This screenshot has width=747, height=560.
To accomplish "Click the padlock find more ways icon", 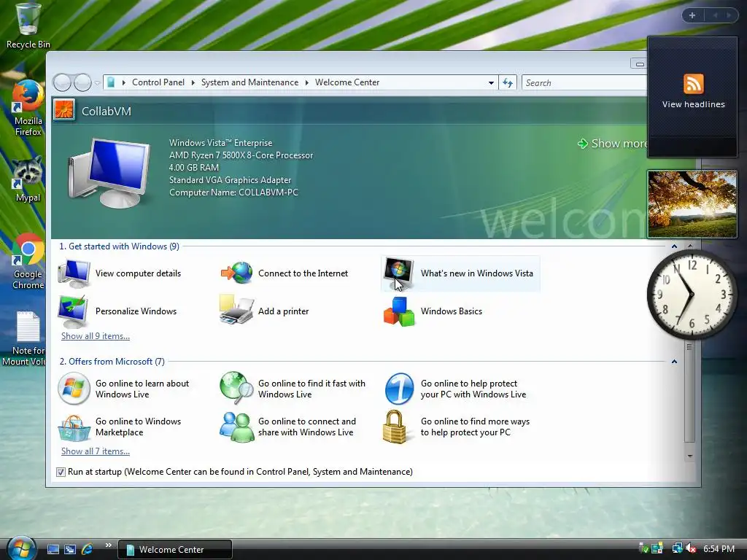I will click(395, 427).
